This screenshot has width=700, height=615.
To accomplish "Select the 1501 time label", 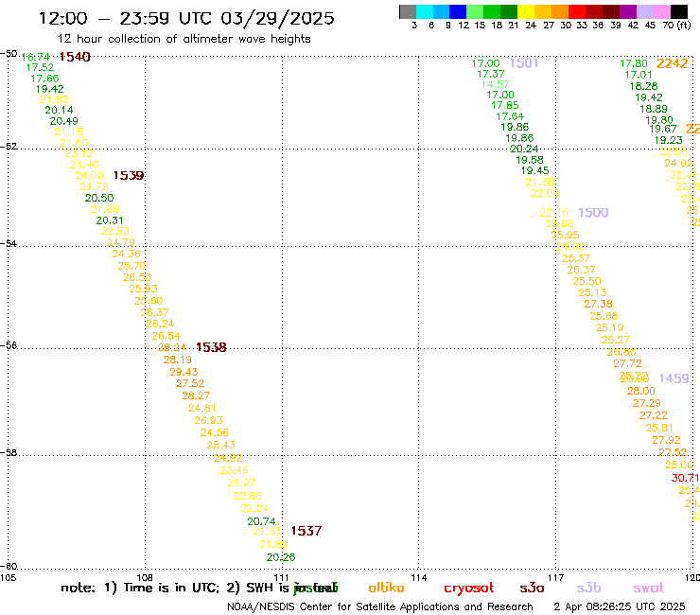I will click(x=524, y=63).
